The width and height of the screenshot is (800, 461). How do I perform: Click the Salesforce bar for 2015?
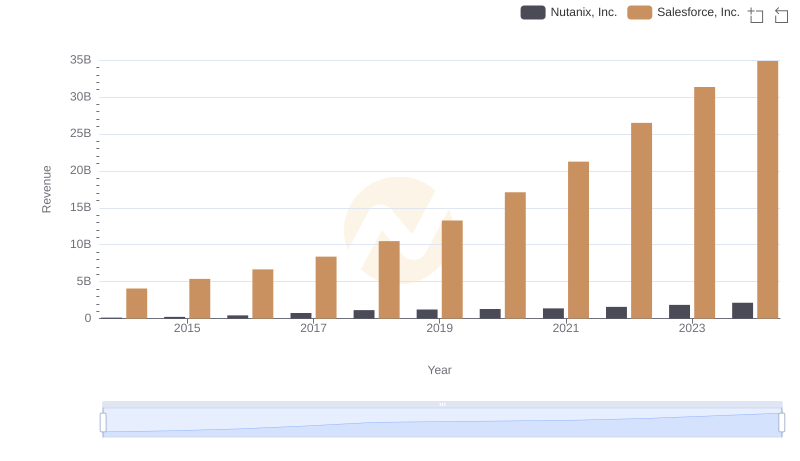[x=199, y=298]
